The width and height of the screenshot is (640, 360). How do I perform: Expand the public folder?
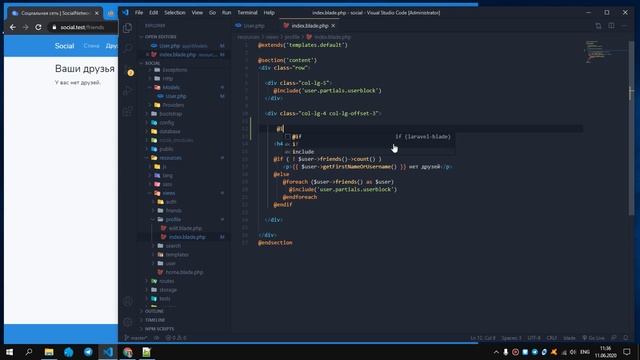point(166,149)
